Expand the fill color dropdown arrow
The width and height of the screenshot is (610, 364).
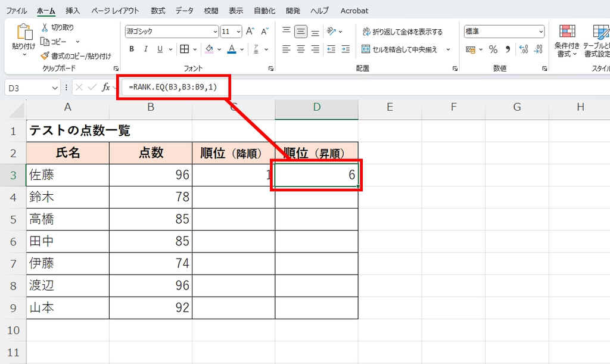click(219, 49)
